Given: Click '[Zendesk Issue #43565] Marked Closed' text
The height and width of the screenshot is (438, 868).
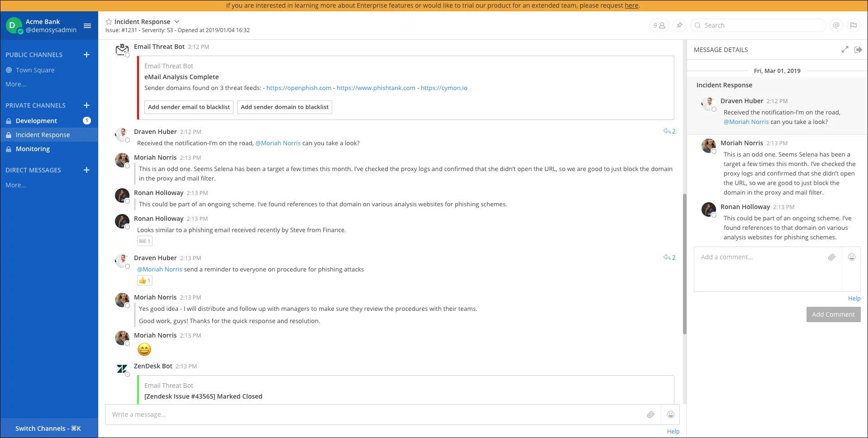Looking at the screenshot, I should pos(203,396).
